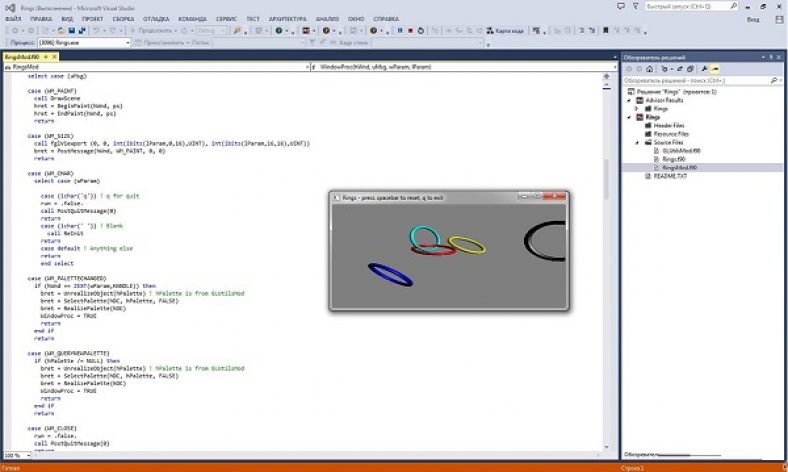Image resolution: width=788 pixels, height=472 pixels.
Task: Click the Карта кода toolbar icon
Action: click(x=505, y=31)
